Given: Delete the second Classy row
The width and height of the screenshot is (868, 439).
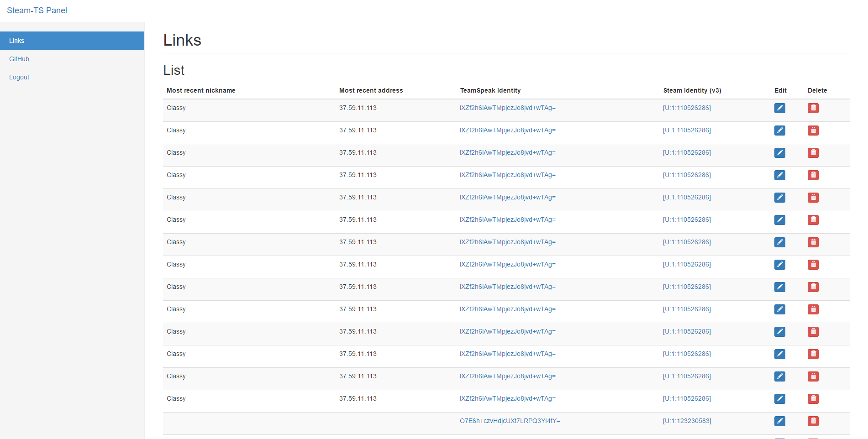Looking at the screenshot, I should tap(813, 130).
